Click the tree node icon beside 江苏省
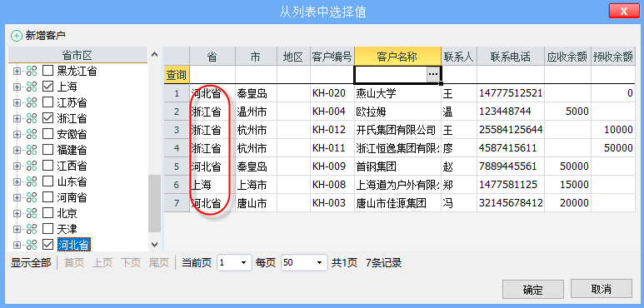644x308 pixels. (32, 102)
